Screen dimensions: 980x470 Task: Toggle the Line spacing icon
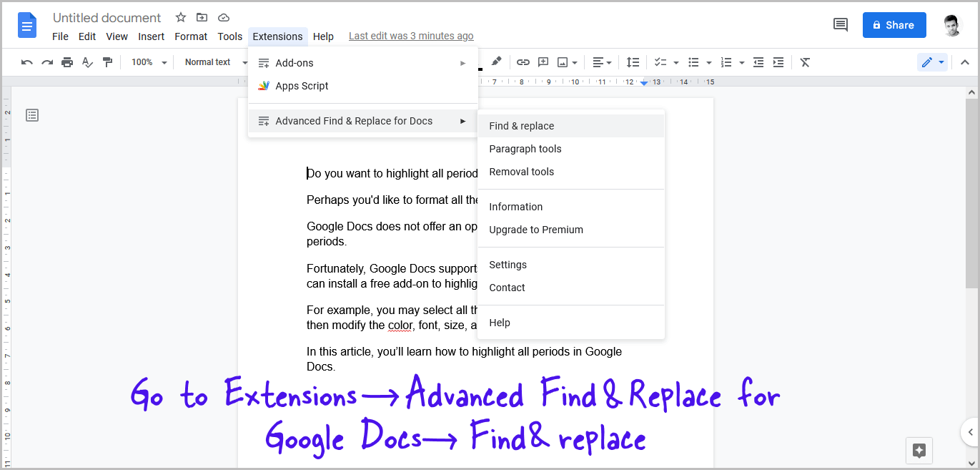point(633,62)
